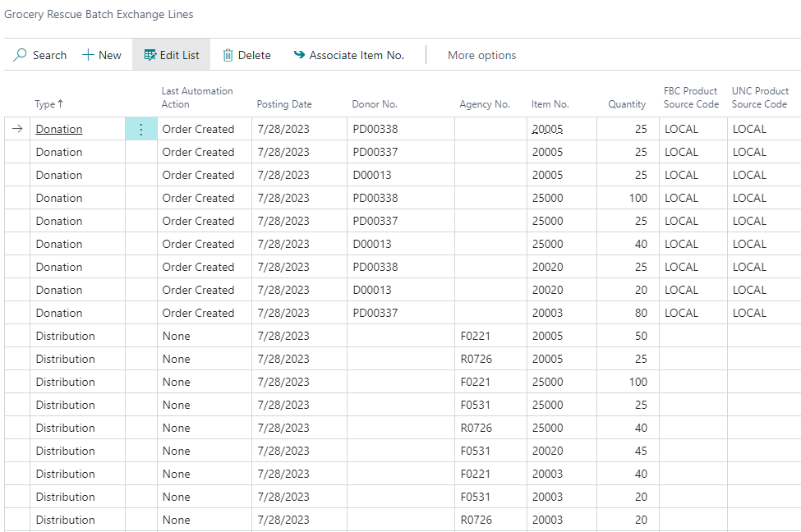The height and width of the screenshot is (532, 801).
Task: Click the first row selection arrow
Action: pyautogui.click(x=17, y=129)
